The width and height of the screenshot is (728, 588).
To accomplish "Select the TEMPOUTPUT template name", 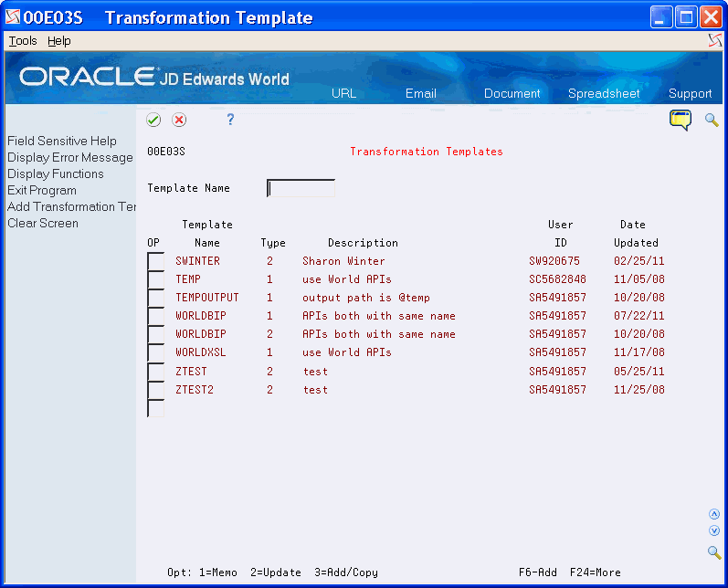I will (x=207, y=298).
